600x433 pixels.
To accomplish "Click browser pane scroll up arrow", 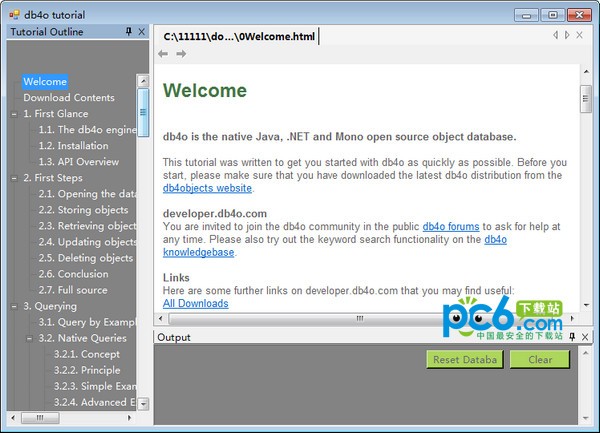I will [x=586, y=71].
